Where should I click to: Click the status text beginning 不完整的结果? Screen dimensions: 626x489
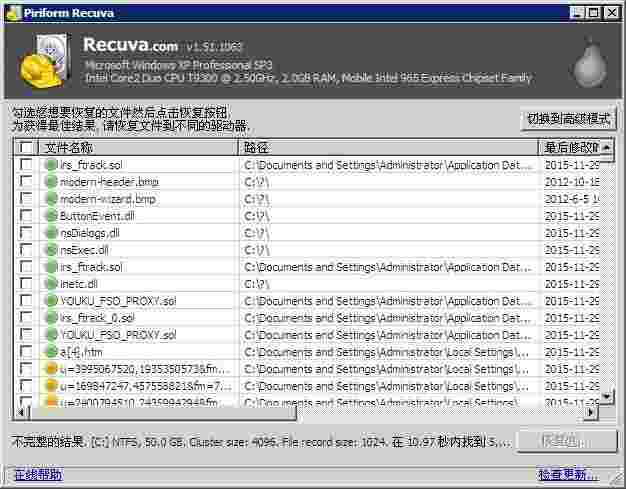click(x=261, y=442)
